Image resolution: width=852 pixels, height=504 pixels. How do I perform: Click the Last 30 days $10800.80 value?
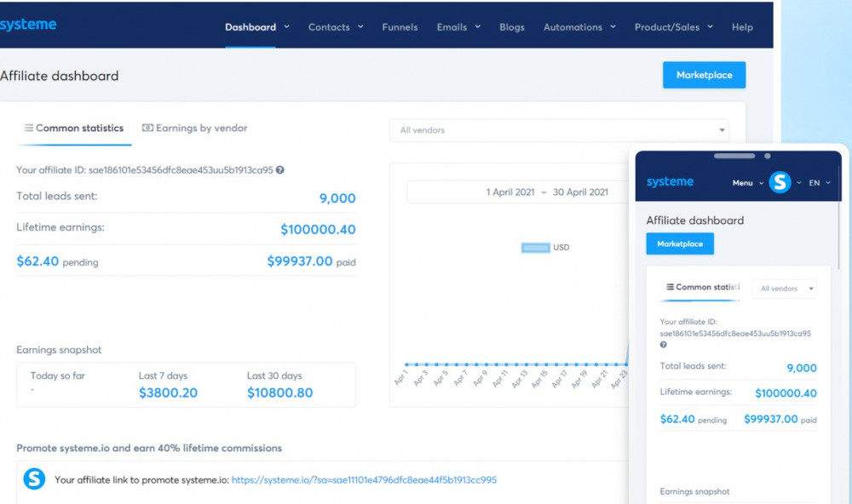(x=279, y=392)
